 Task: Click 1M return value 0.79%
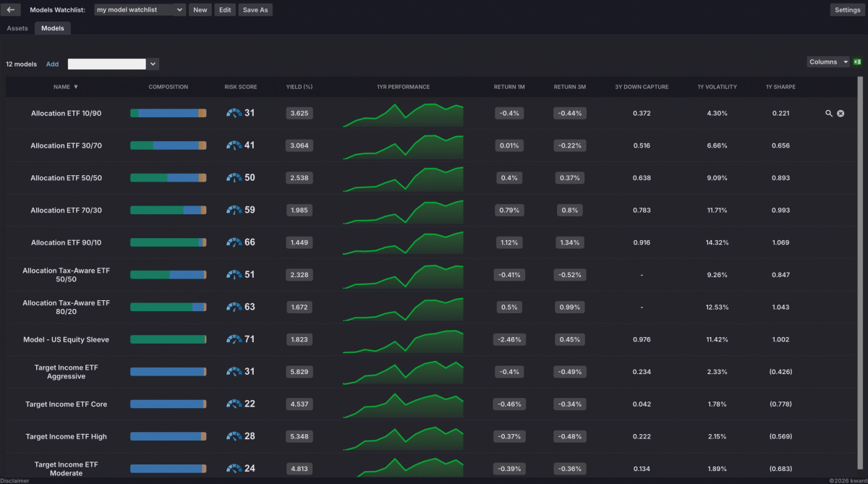pyautogui.click(x=510, y=210)
